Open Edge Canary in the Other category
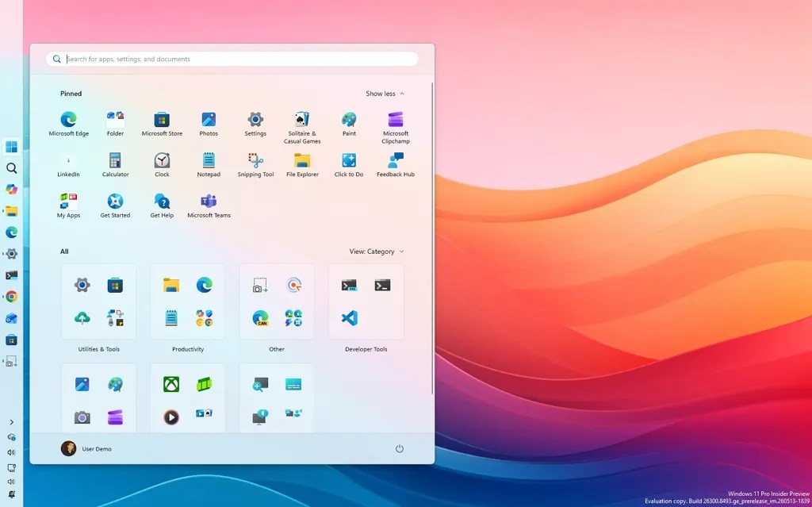Image resolution: width=812 pixels, height=507 pixels. pos(260,318)
